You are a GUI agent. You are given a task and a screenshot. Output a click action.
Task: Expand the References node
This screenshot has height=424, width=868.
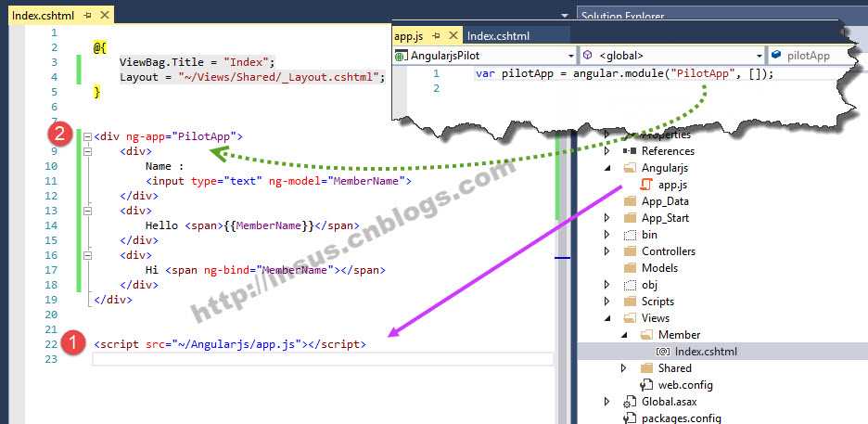point(607,150)
